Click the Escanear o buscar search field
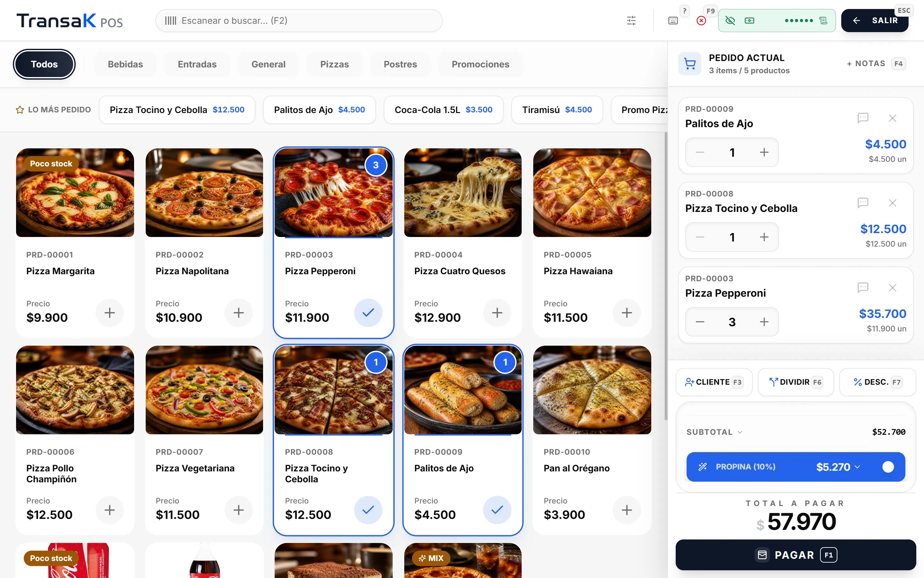Image resolution: width=924 pixels, height=578 pixels. point(299,21)
